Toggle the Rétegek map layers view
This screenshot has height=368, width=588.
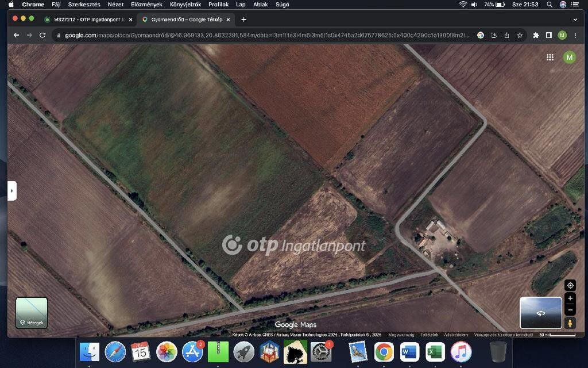pyautogui.click(x=32, y=313)
